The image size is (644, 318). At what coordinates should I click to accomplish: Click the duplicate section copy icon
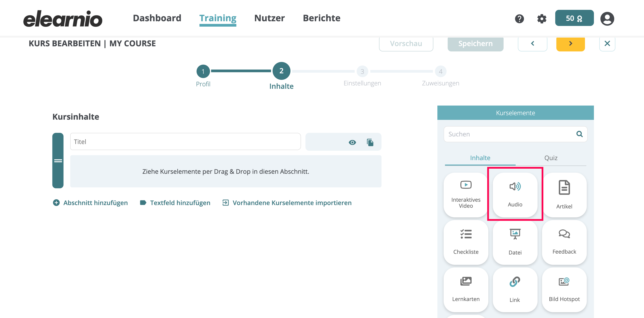coord(370,142)
